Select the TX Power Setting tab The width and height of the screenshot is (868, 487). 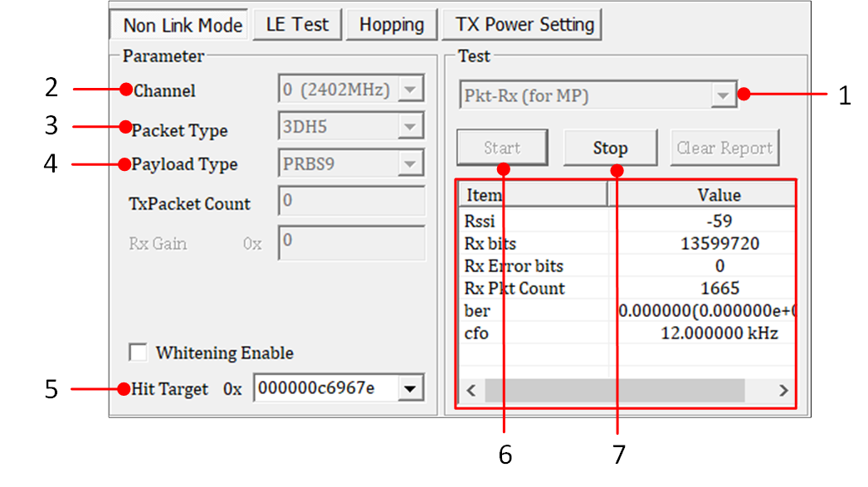tap(524, 25)
